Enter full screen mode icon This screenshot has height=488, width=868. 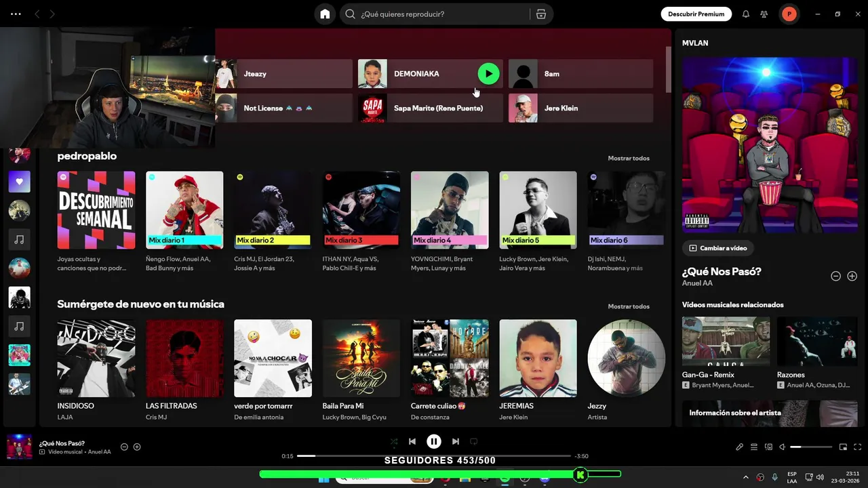click(x=858, y=447)
